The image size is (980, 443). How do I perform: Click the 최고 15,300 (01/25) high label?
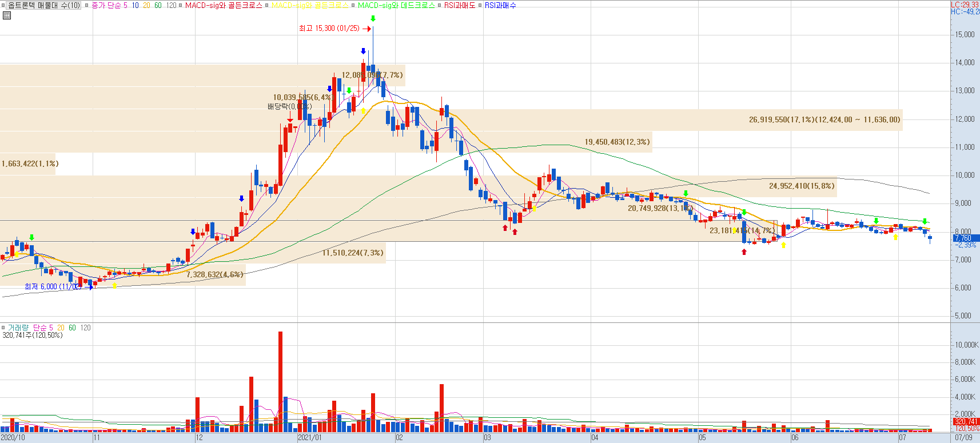point(329,28)
